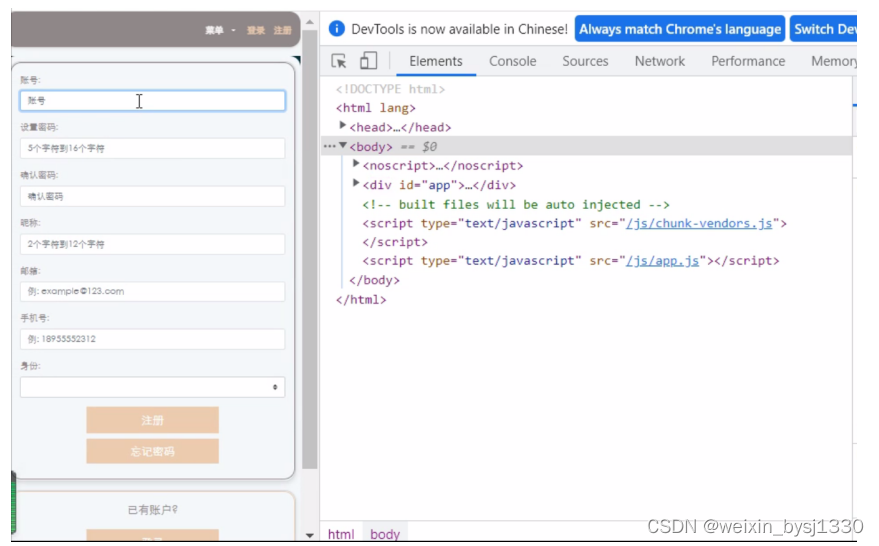Click the 注册 link in page header
Image resolution: width=879 pixels, height=546 pixels.
pyautogui.click(x=283, y=30)
